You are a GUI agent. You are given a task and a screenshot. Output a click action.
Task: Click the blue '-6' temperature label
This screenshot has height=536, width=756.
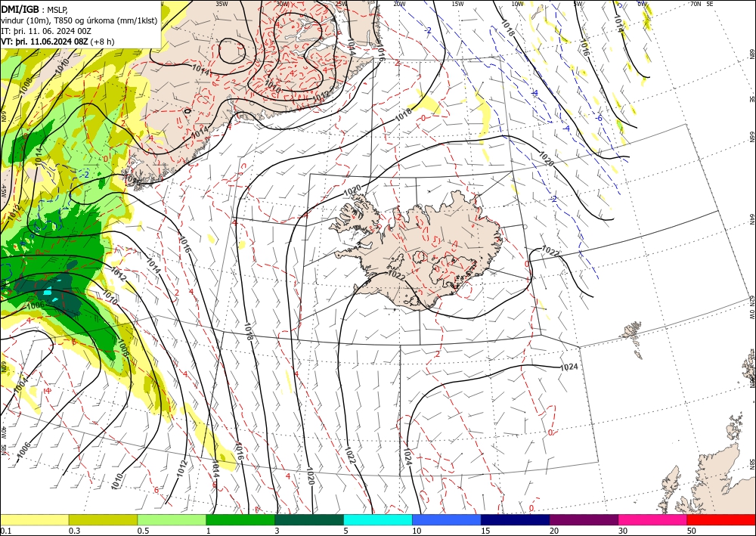tap(599, 118)
